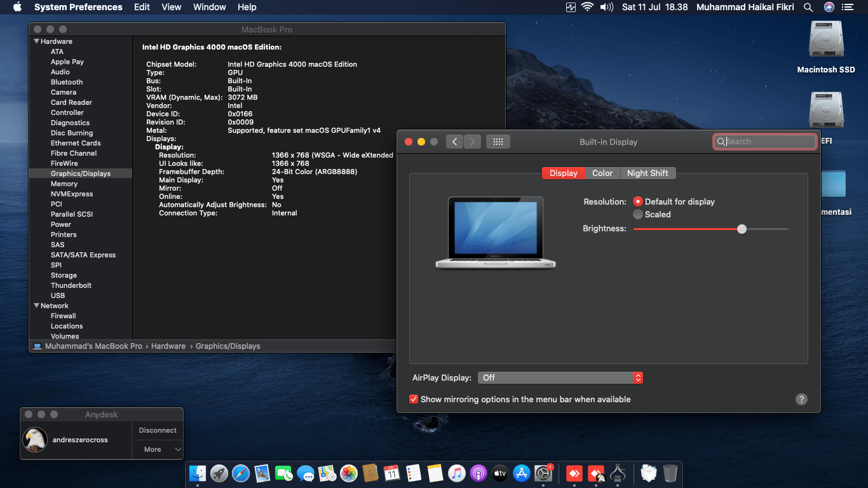Open the View menu
868x488 pixels.
172,7
